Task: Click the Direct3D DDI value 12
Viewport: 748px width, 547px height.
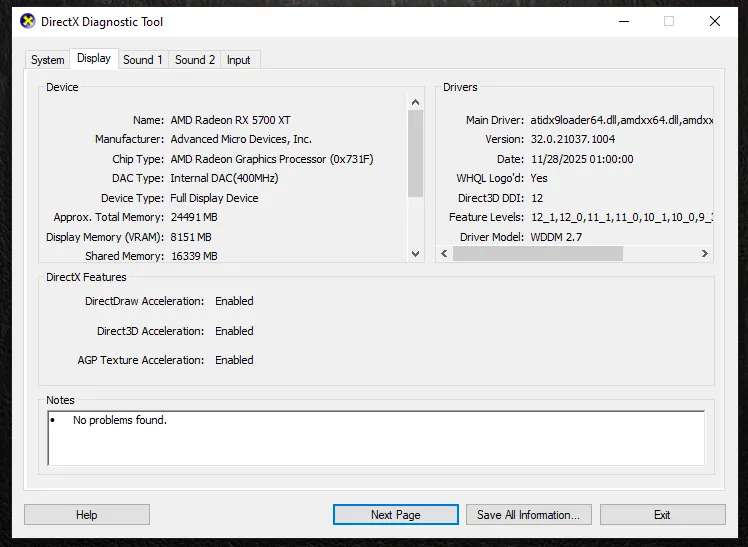Action: click(537, 198)
